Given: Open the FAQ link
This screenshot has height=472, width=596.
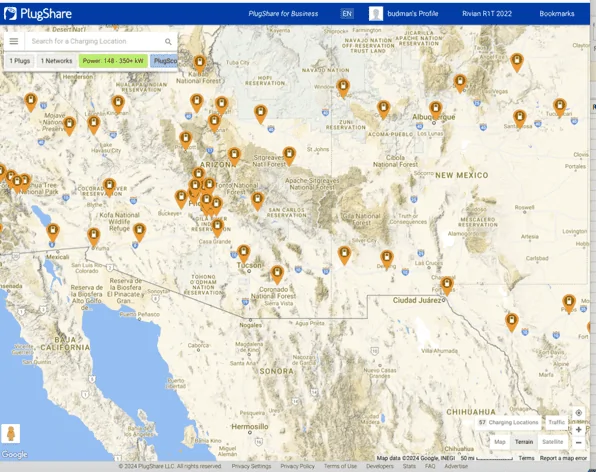Looking at the screenshot, I should coord(430,466).
